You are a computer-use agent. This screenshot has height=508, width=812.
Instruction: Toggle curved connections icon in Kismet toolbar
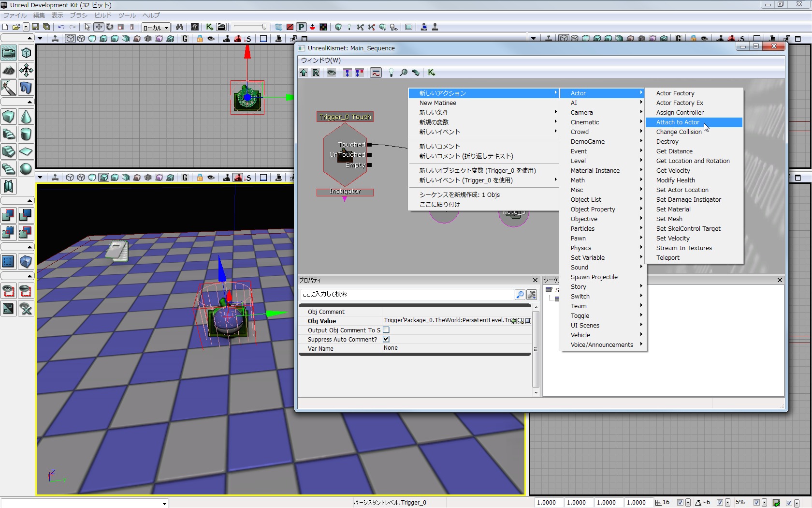(x=376, y=73)
